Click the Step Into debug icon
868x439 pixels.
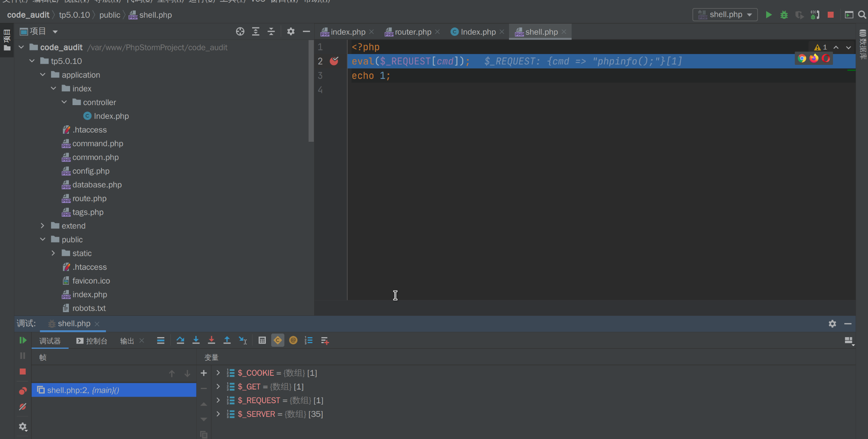pos(196,341)
